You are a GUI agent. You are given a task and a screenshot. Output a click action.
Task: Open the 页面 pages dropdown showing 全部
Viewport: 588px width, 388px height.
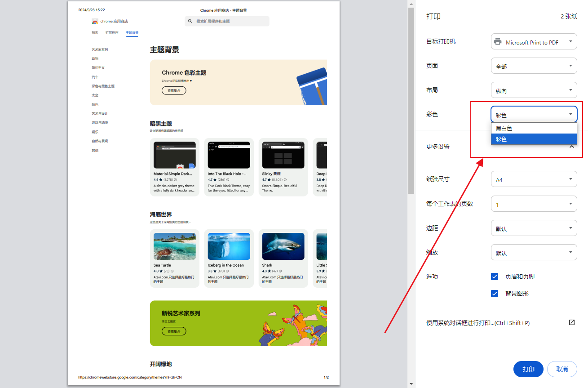click(x=534, y=66)
